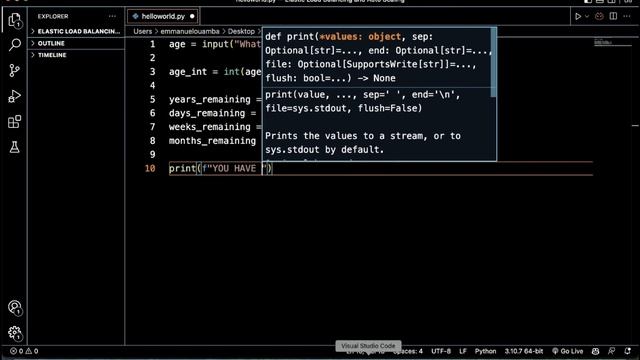
Task: Open the Source Control view
Action: (14, 70)
